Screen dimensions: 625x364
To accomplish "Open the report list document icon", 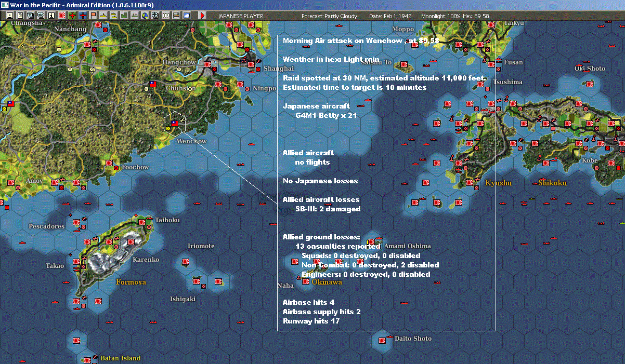I will click(x=20, y=16).
